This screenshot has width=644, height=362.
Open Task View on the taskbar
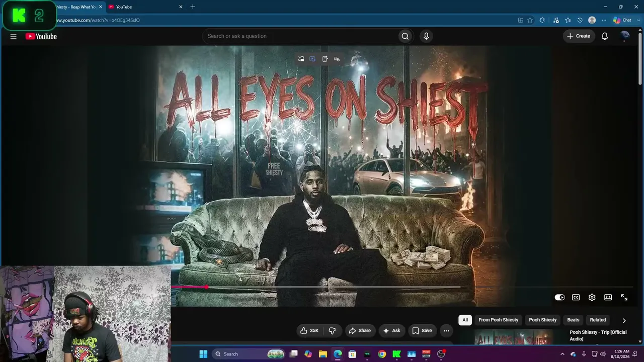pos(294,354)
